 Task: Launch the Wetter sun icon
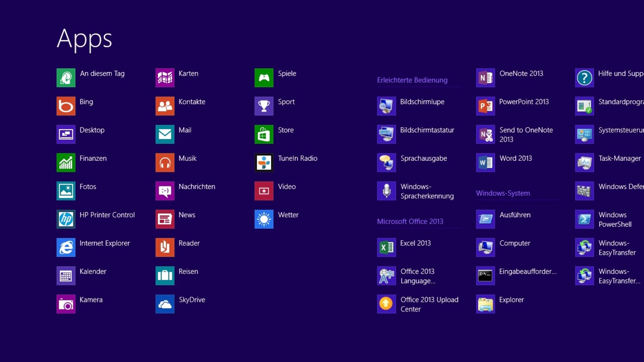264,219
